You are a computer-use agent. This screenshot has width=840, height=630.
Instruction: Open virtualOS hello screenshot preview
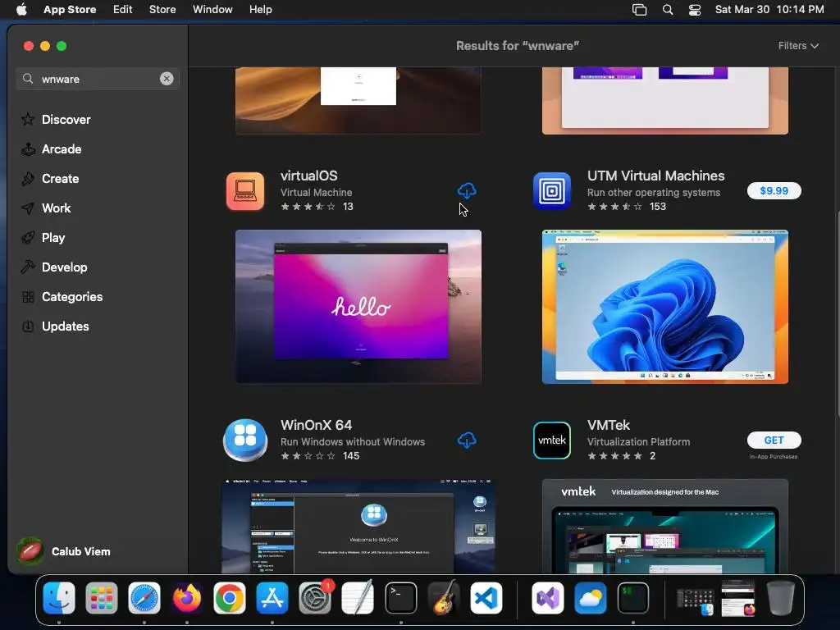point(358,307)
